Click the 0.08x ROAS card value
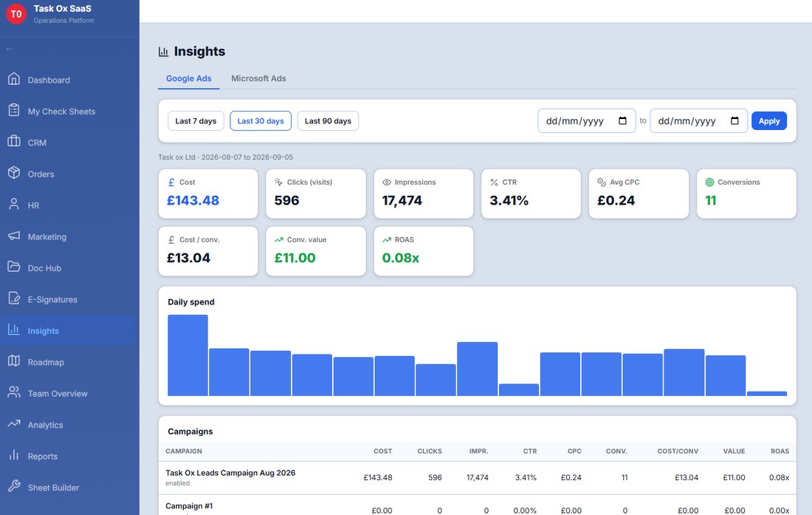This screenshot has width=812, height=515. coord(400,258)
